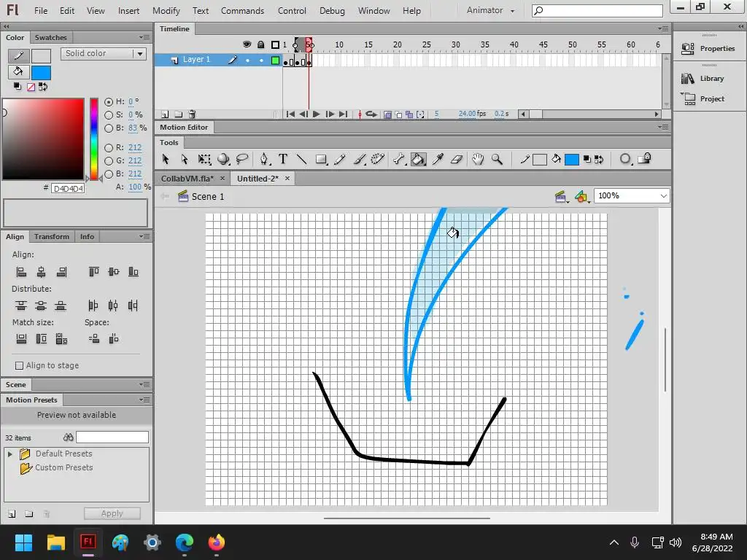Select the Bone tool

[x=399, y=159]
